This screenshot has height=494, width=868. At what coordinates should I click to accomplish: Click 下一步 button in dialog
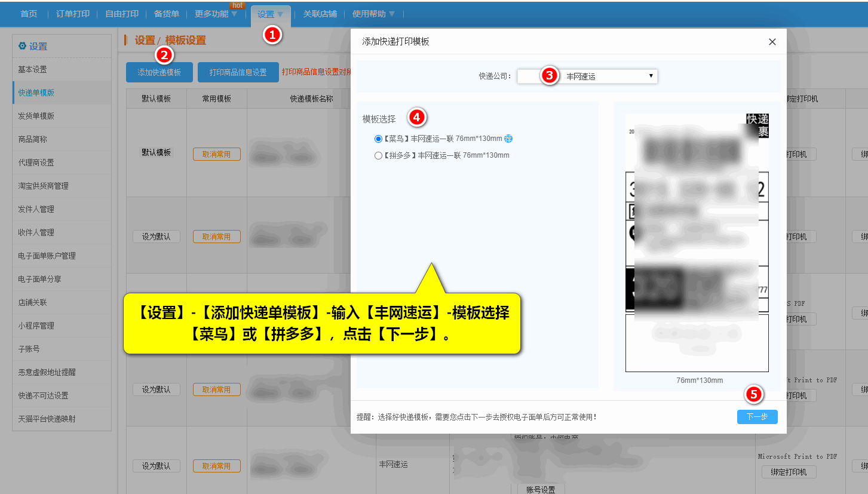coord(757,416)
